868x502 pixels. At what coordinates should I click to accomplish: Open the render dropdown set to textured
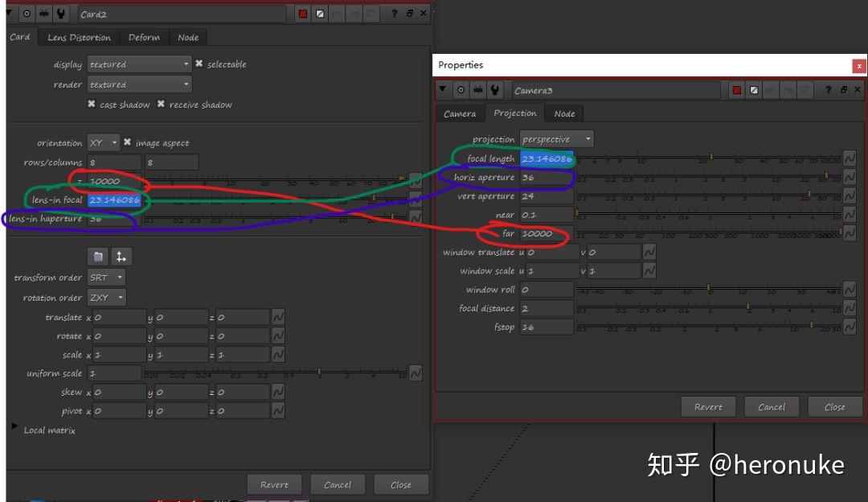coord(139,84)
